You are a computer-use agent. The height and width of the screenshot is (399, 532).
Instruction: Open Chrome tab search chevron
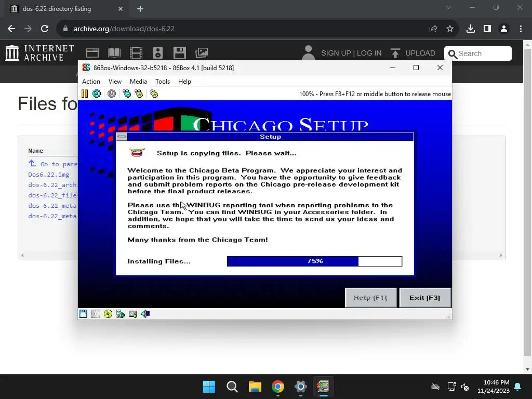click(448, 7)
